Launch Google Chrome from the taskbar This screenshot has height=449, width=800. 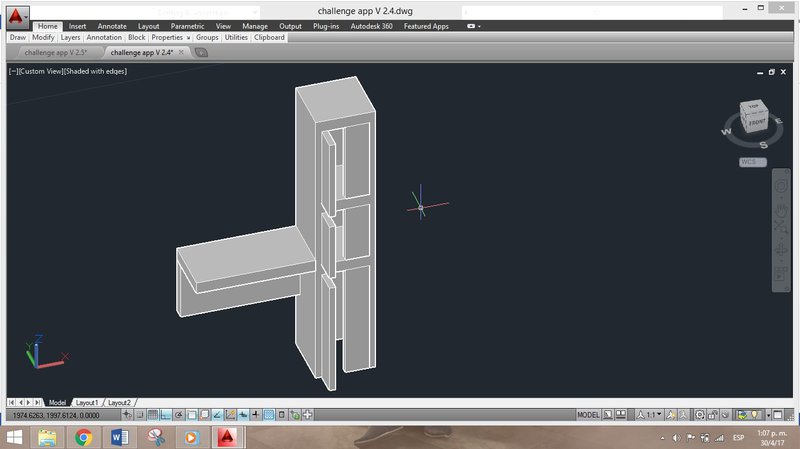[83, 437]
